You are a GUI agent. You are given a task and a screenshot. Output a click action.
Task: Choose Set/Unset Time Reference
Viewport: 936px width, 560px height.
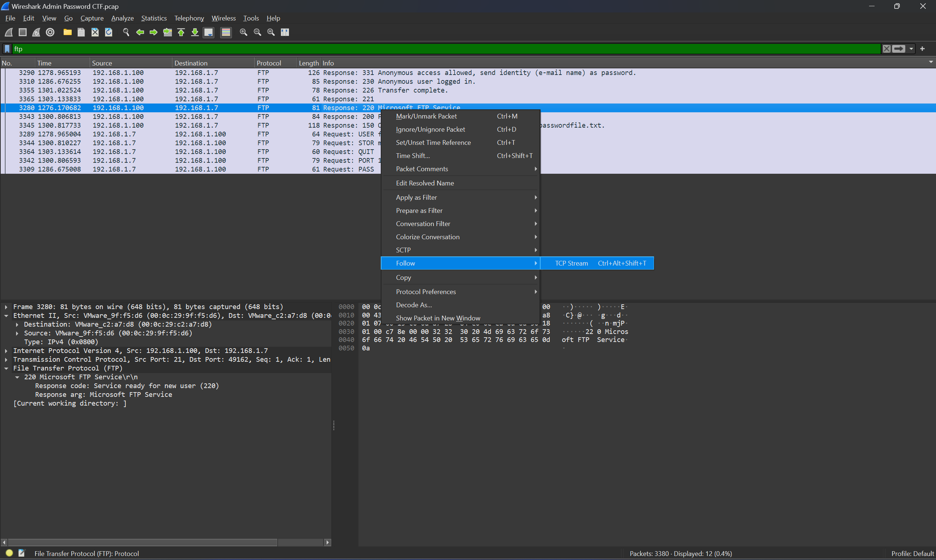click(x=461, y=143)
